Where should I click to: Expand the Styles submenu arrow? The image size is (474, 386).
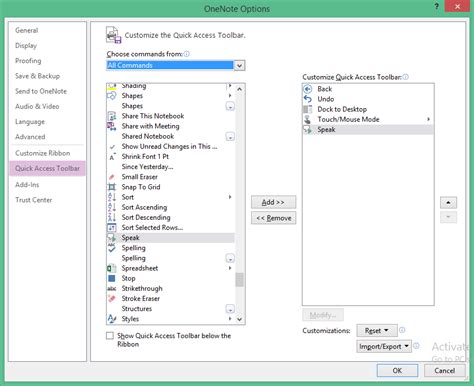(x=230, y=319)
